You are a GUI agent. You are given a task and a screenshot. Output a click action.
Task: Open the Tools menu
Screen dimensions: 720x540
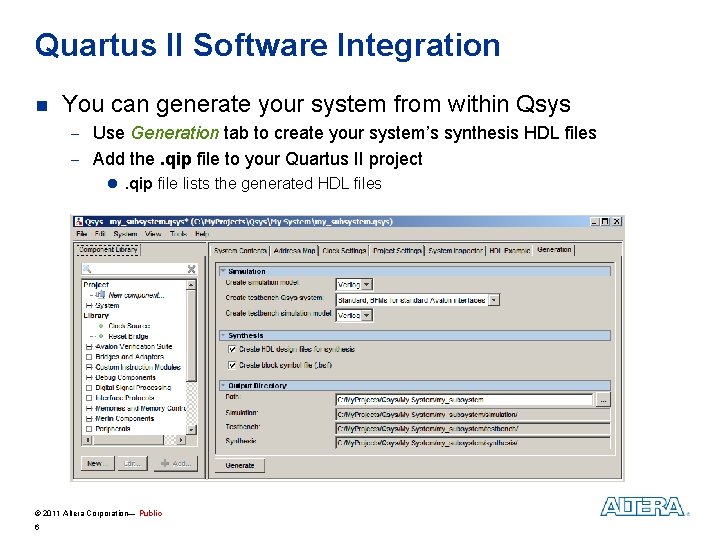pyautogui.click(x=178, y=234)
